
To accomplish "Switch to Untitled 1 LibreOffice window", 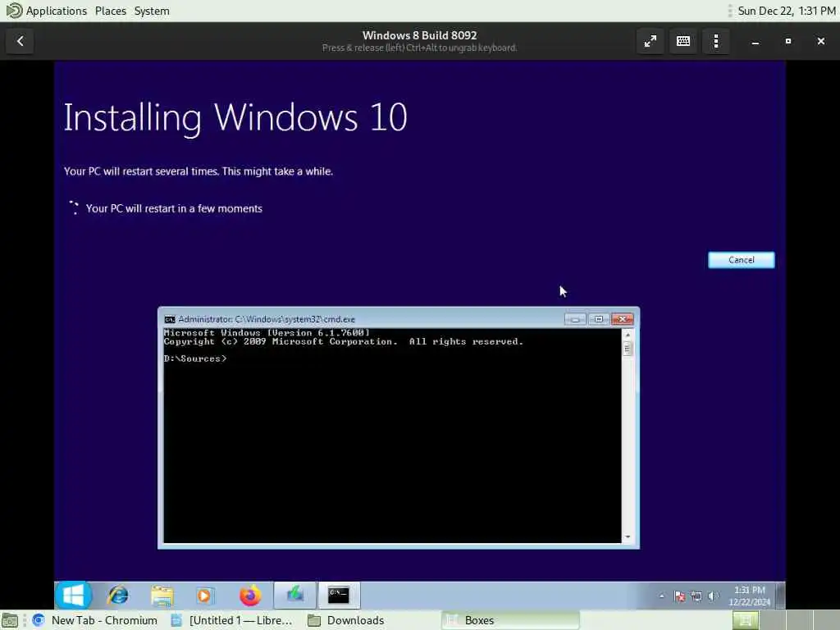I will click(231, 620).
